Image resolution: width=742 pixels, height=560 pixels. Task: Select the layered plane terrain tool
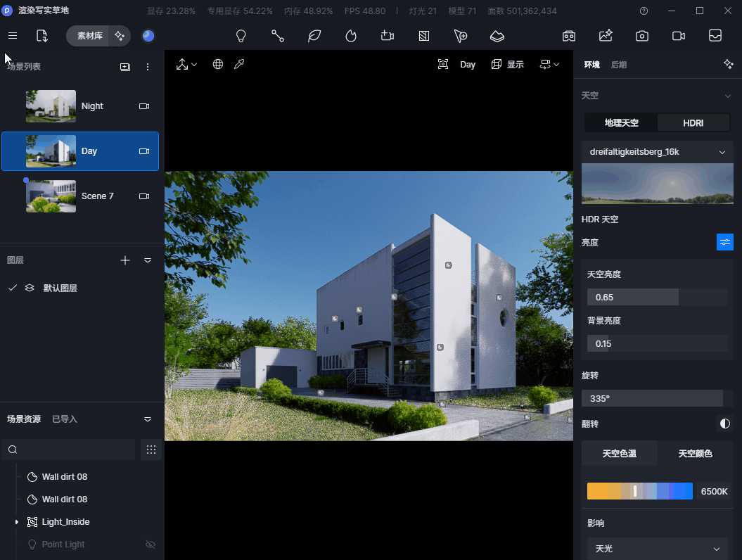coord(497,36)
